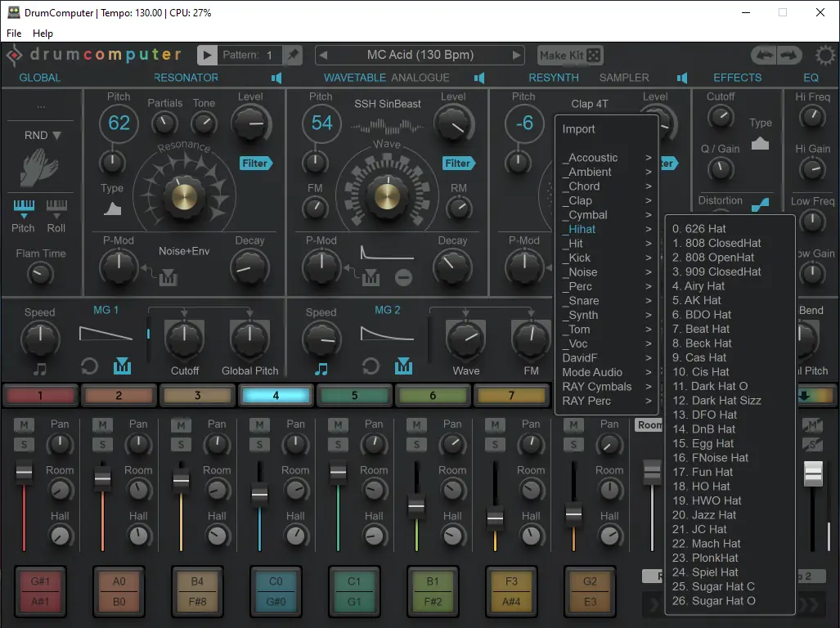This screenshot has height=628, width=840.
Task: Toggle the Resonator speaker mute icon
Action: tap(276, 78)
